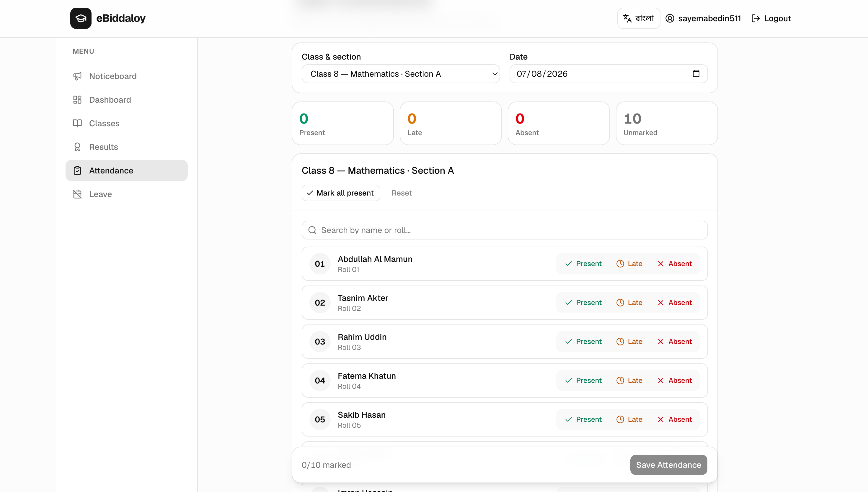This screenshot has height=492, width=868.
Task: Open the Leave menu item
Action: click(x=126, y=194)
